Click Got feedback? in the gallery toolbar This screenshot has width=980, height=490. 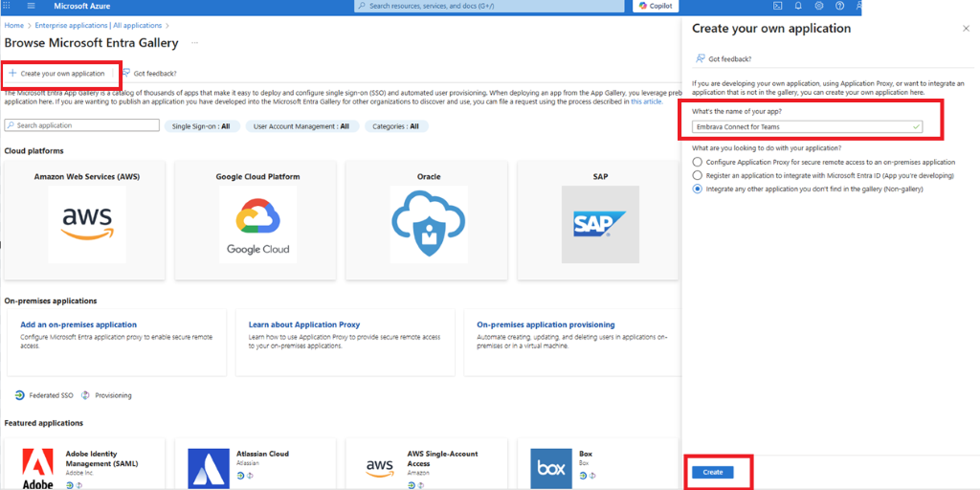pos(149,73)
